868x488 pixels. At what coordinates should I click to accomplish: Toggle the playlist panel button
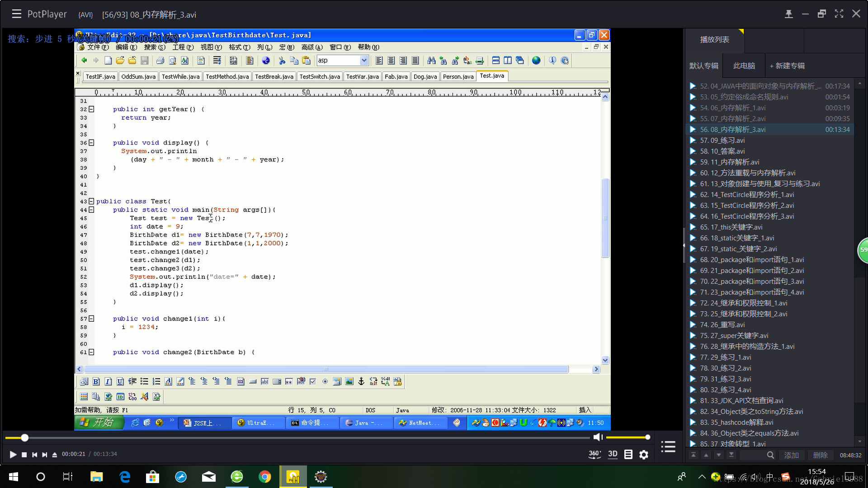668,446
